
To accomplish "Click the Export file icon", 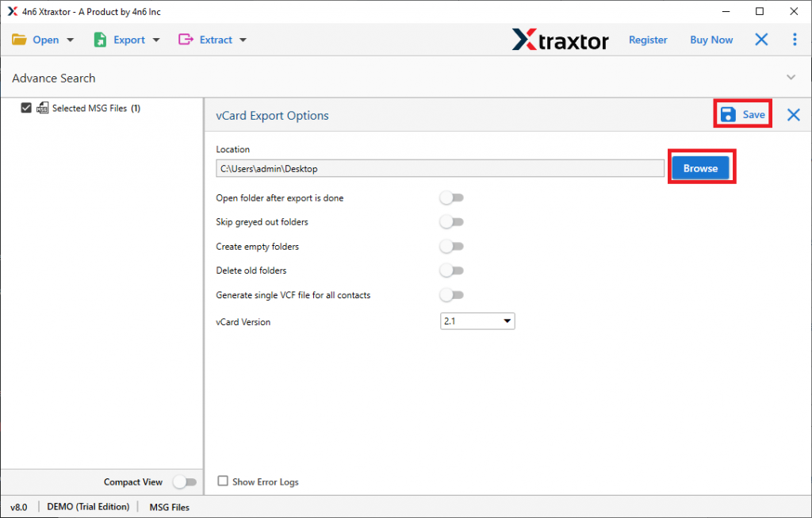I will (x=100, y=40).
